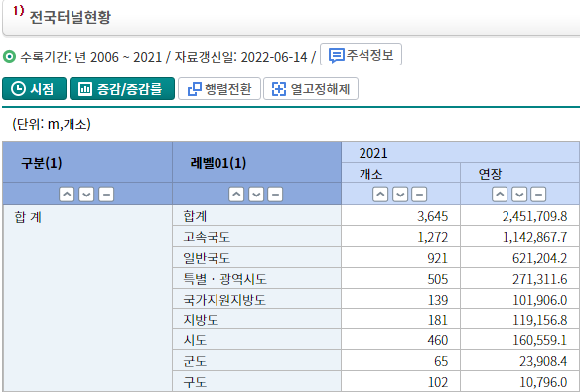Click the clock icon on 시점 button
The width and height of the screenshot is (580, 392).
(x=18, y=89)
